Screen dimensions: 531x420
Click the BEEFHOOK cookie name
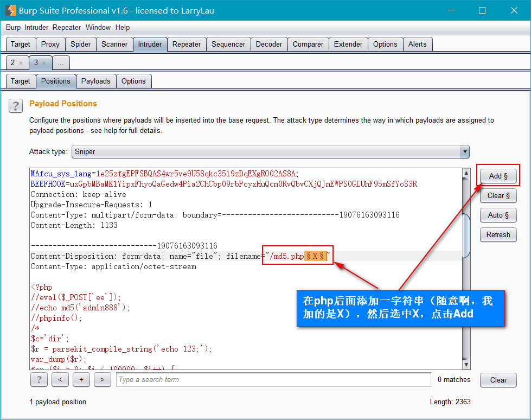(x=48, y=184)
